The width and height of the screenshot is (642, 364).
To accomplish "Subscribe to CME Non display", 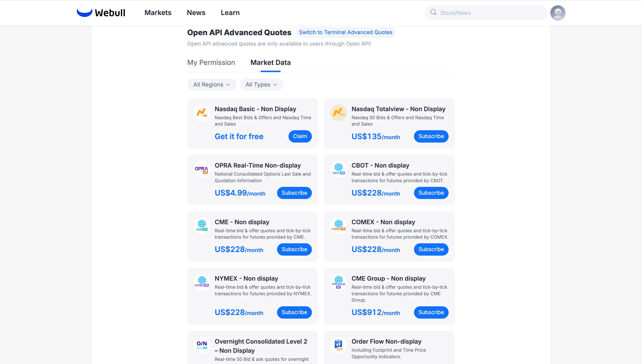I will [x=294, y=249].
